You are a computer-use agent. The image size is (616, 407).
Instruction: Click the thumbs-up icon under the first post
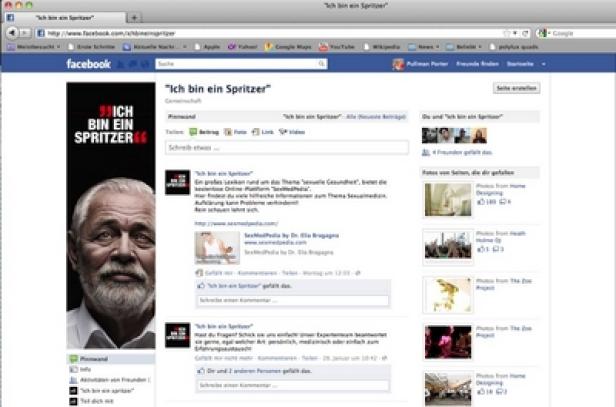(x=201, y=286)
